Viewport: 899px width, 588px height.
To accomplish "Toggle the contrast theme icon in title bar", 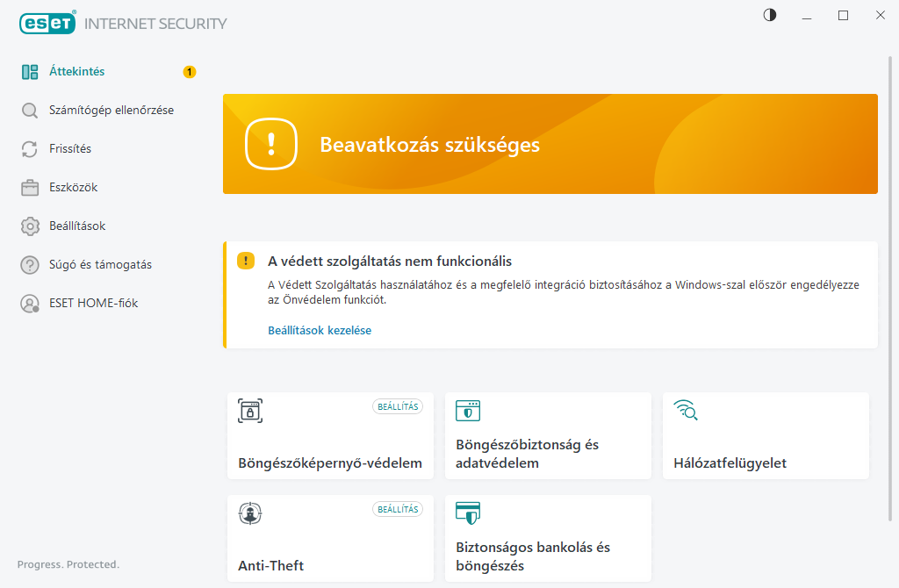I will [x=770, y=15].
